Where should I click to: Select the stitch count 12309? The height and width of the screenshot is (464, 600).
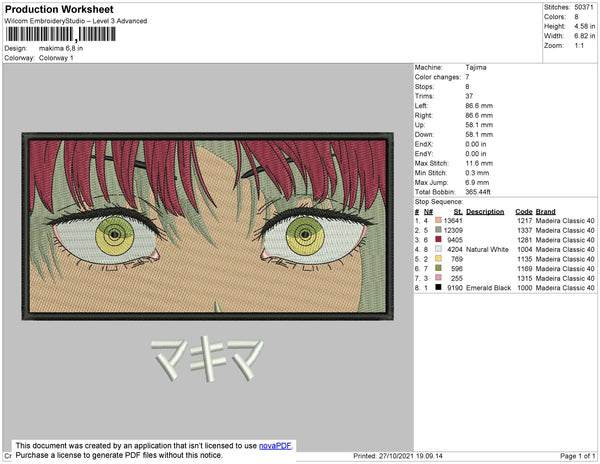[453, 230]
